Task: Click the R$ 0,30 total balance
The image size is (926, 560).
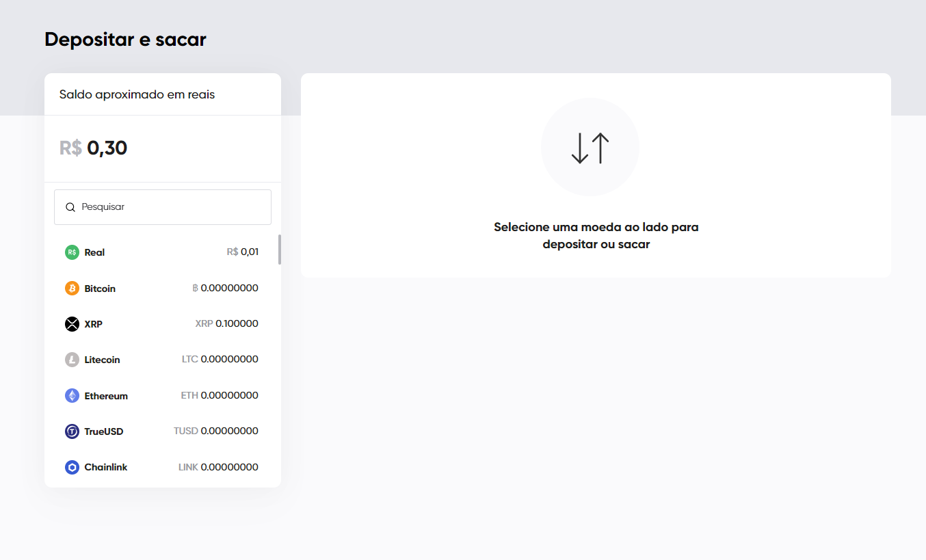Action: 93,148
